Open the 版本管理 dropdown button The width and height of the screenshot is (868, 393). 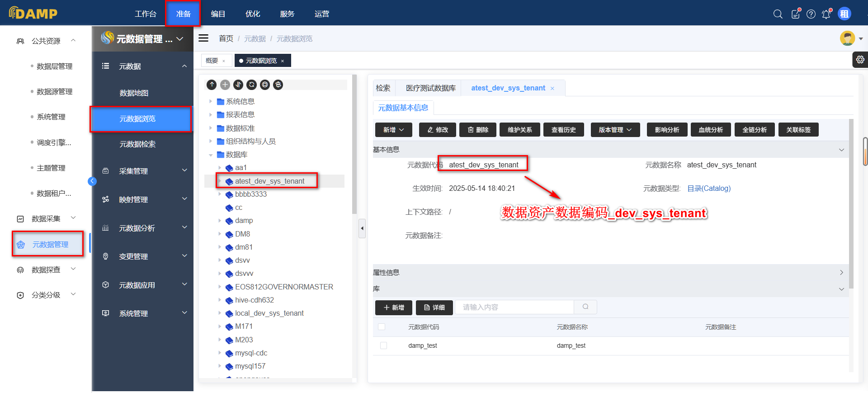click(x=615, y=130)
